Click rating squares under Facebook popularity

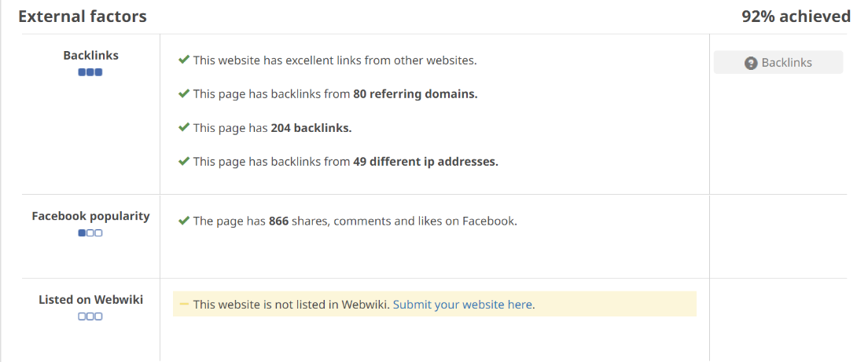pos(90,233)
